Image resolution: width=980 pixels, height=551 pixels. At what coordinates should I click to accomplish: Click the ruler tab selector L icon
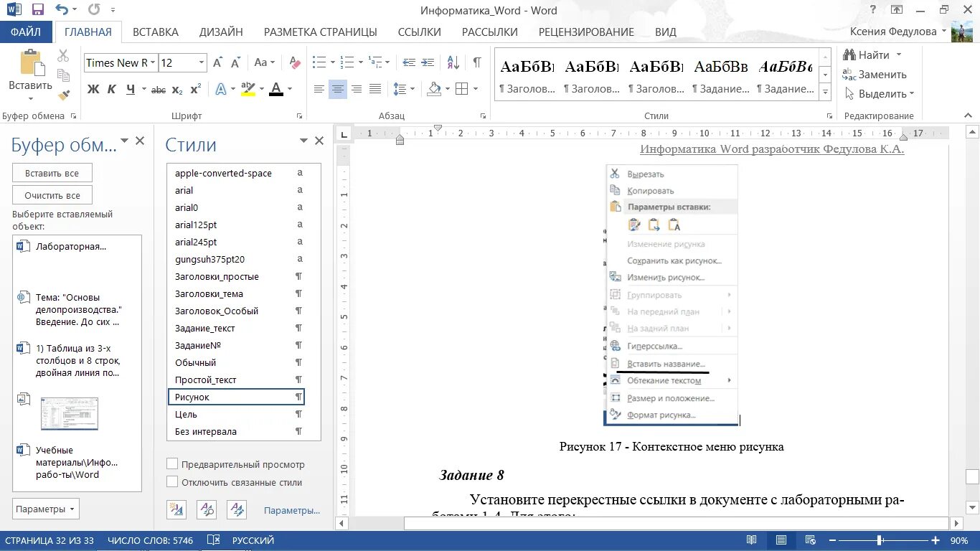point(344,133)
